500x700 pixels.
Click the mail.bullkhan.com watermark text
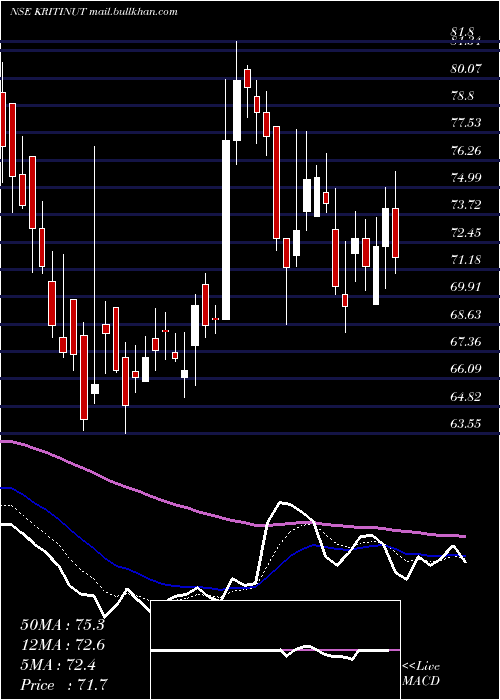(x=133, y=12)
